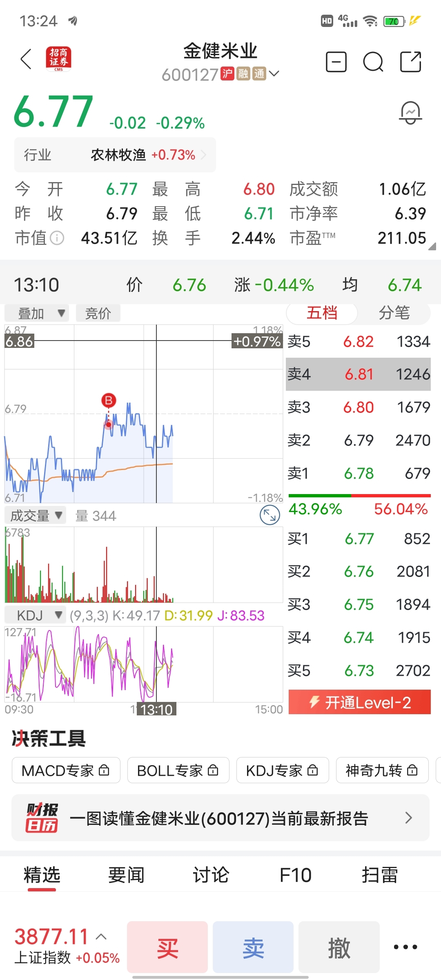Open the 叠加 overlay dropdown

click(x=37, y=313)
